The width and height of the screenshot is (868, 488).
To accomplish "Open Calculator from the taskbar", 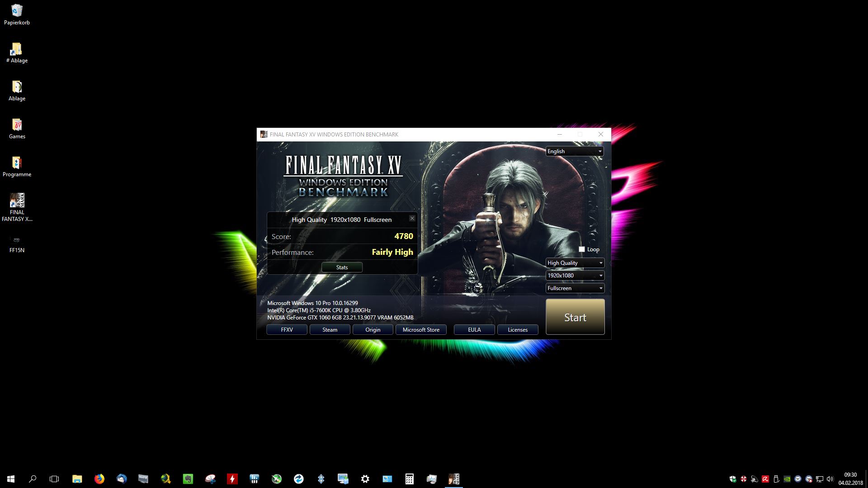I will click(x=409, y=479).
